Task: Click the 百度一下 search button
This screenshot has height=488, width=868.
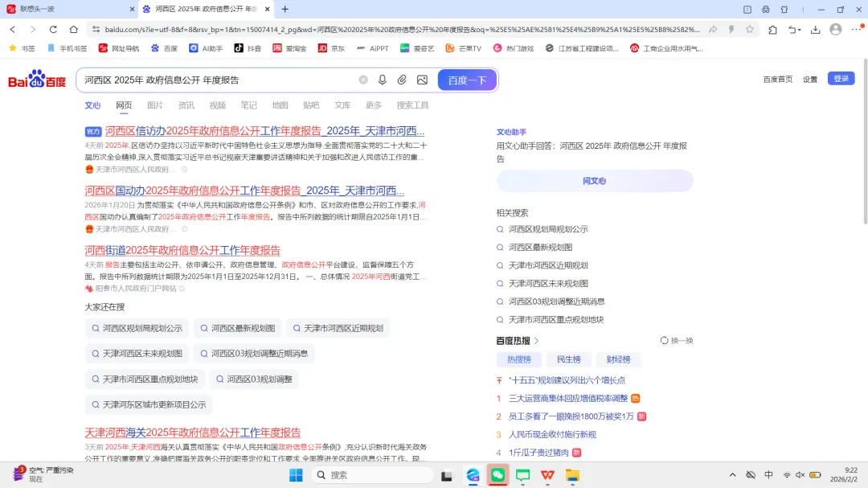Action: pyautogui.click(x=467, y=80)
